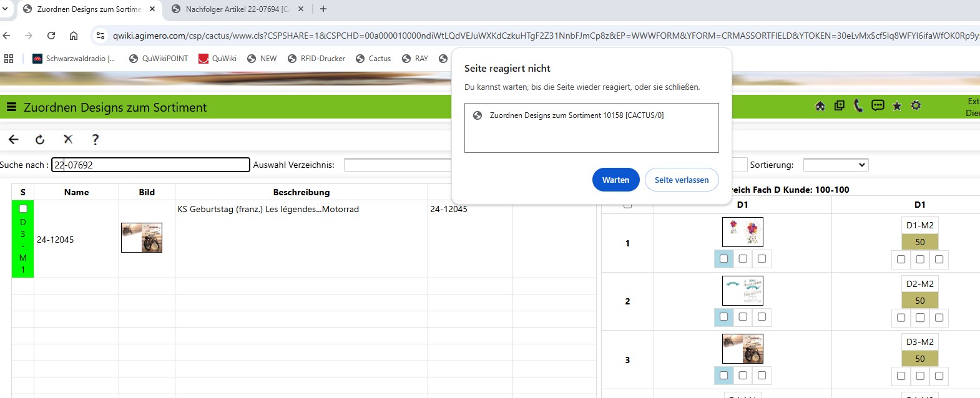
Task: Tick the checkbox in row 24-12045
Action: pos(23,209)
